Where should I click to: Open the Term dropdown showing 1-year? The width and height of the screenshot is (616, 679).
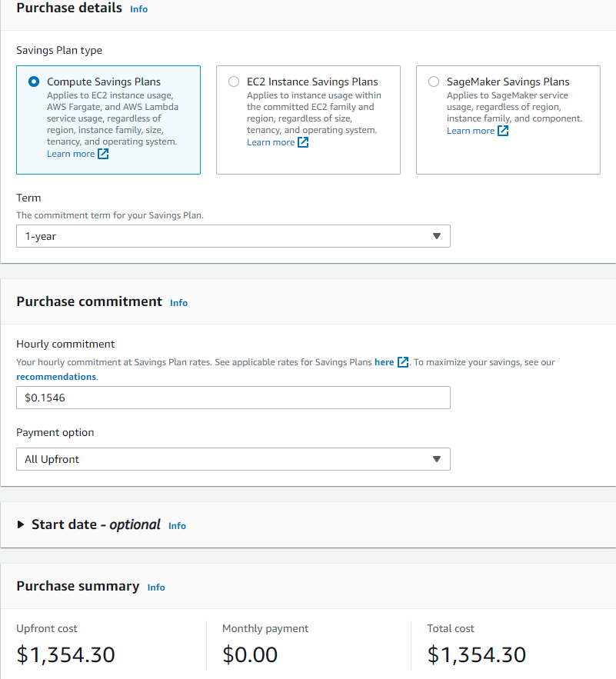coord(233,236)
